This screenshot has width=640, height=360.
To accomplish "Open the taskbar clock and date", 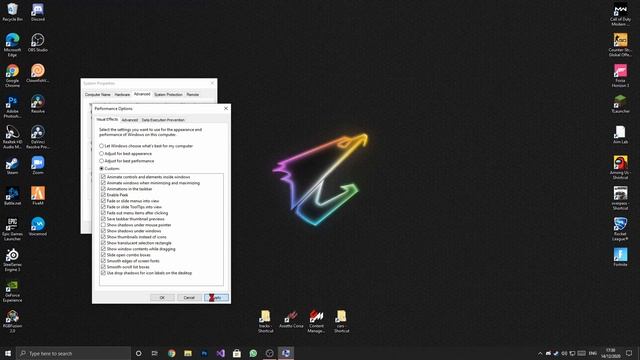I will pos(611,353).
